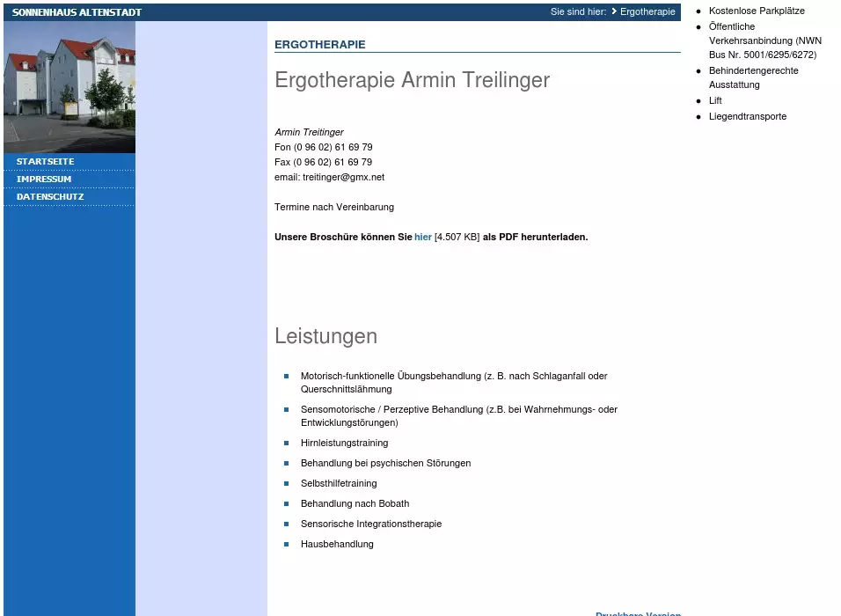This screenshot has height=616, width=841.
Task: Click the Sonnenhaus building photo
Action: tap(69, 87)
